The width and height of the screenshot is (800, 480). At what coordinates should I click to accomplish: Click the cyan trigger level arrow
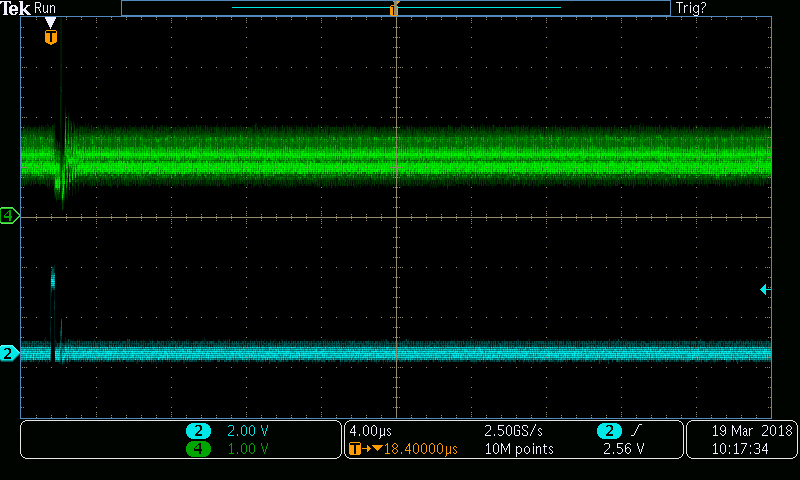(x=765, y=290)
